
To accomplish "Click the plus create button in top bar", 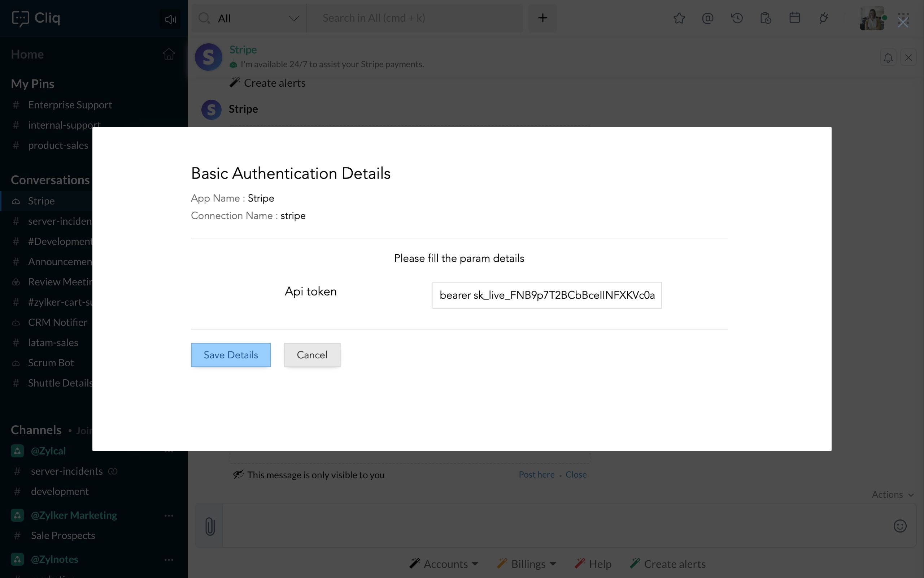I will pyautogui.click(x=542, y=18).
